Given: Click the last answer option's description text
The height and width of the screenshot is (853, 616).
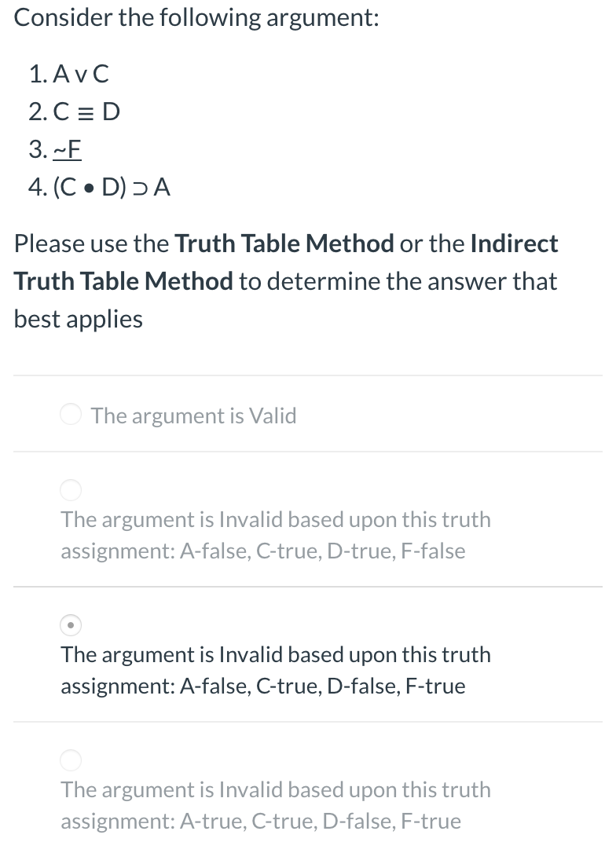Looking at the screenshot, I should click(275, 805).
